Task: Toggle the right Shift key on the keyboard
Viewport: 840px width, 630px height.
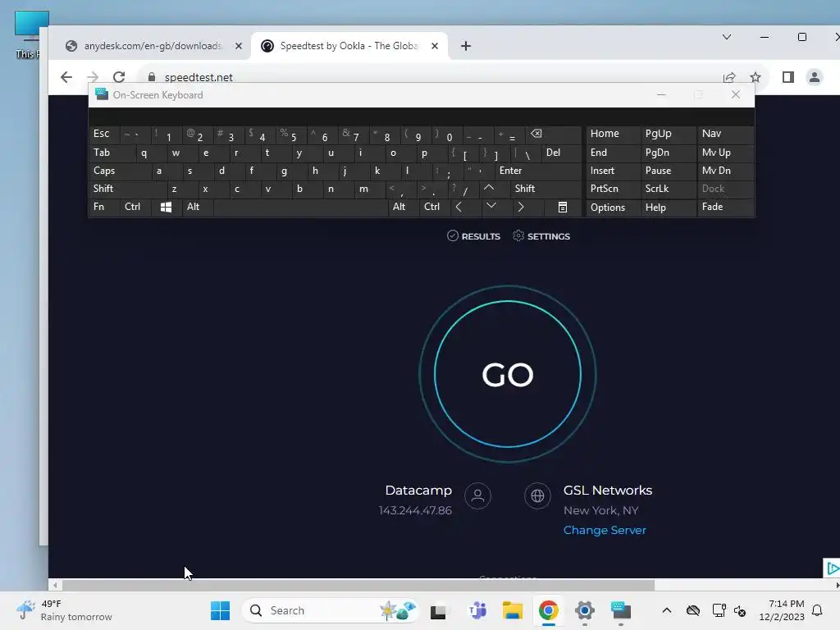Action: tap(546, 189)
